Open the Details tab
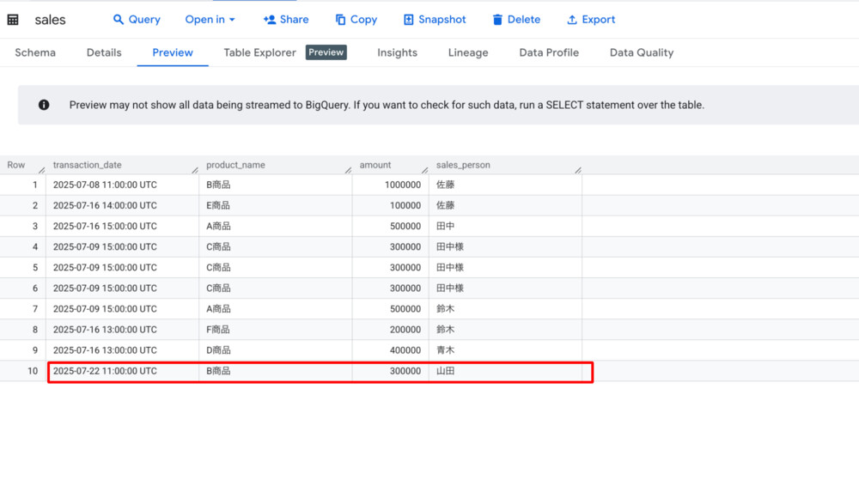859x504 pixels. click(x=104, y=52)
